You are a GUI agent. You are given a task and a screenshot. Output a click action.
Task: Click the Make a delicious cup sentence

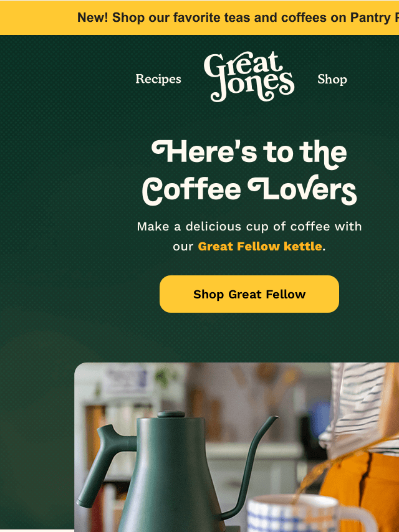249,236
